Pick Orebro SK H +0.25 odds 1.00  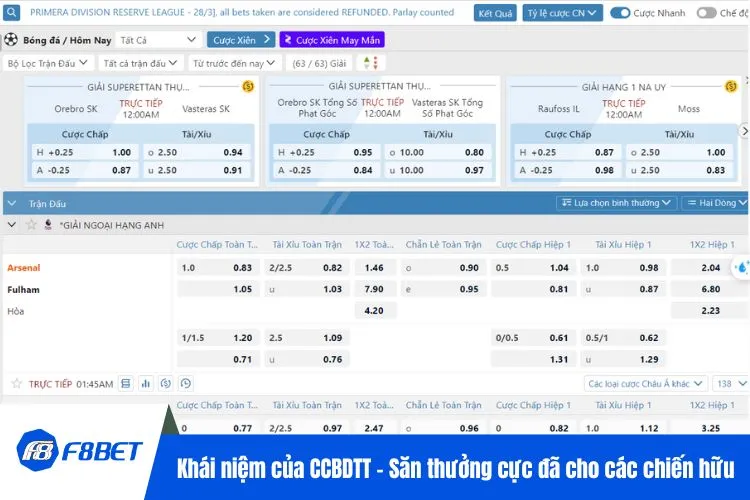coord(85,152)
